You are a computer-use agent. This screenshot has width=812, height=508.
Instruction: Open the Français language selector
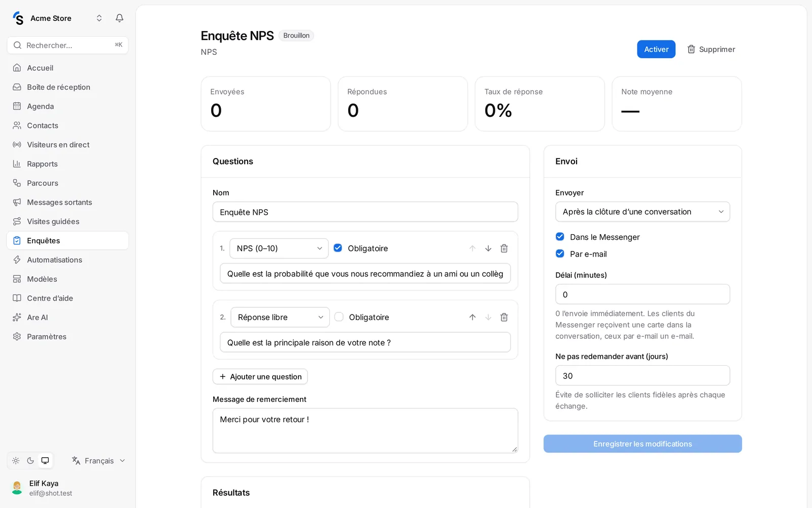click(x=98, y=461)
